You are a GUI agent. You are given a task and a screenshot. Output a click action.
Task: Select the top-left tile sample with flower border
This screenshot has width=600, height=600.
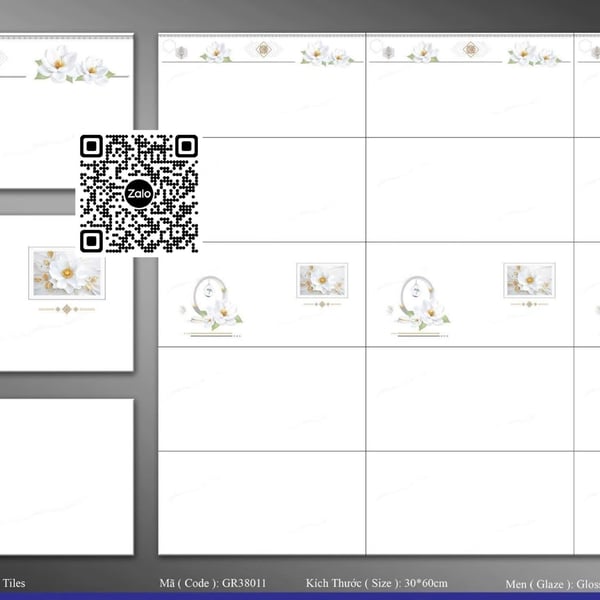(x=66, y=110)
